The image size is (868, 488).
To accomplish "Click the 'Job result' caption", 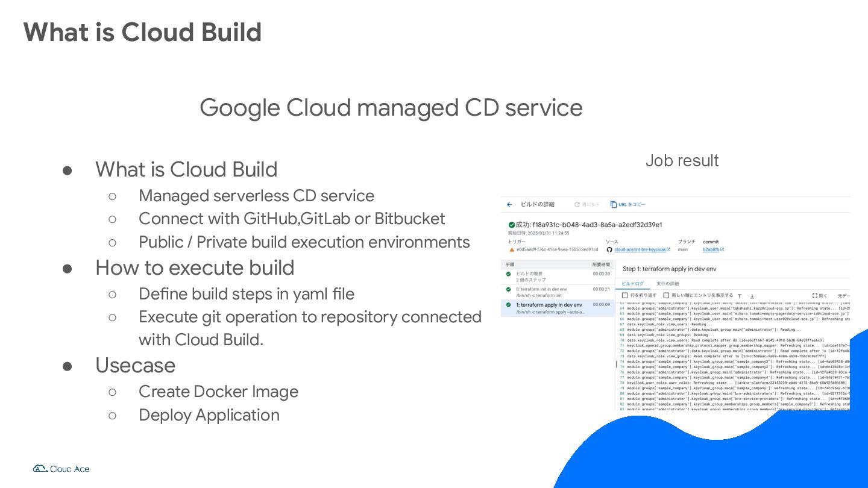I will [682, 161].
